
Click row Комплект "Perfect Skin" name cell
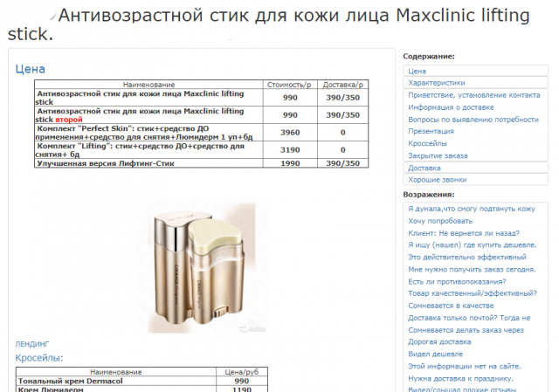[x=149, y=133]
